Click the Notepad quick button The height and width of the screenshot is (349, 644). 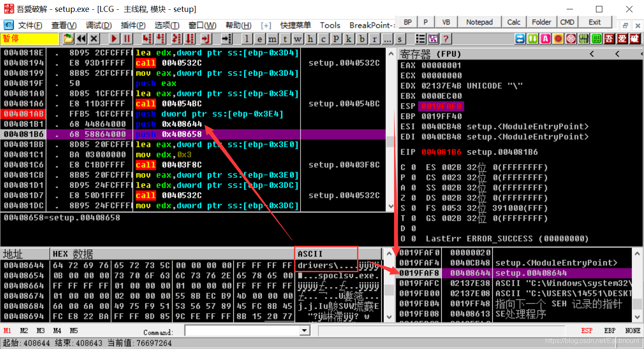[x=479, y=22]
